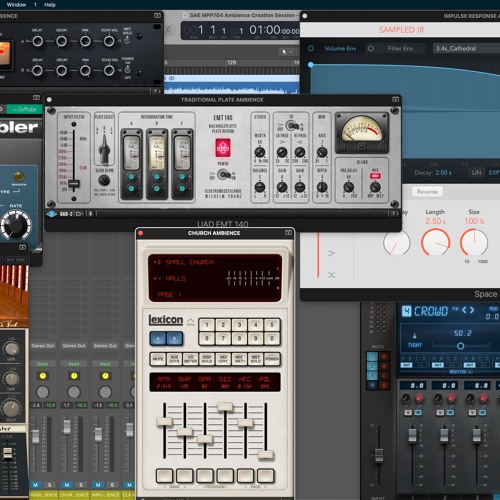Click the SIZ fader handle on Lexicon
The image size is (500, 500).
pos(225,406)
